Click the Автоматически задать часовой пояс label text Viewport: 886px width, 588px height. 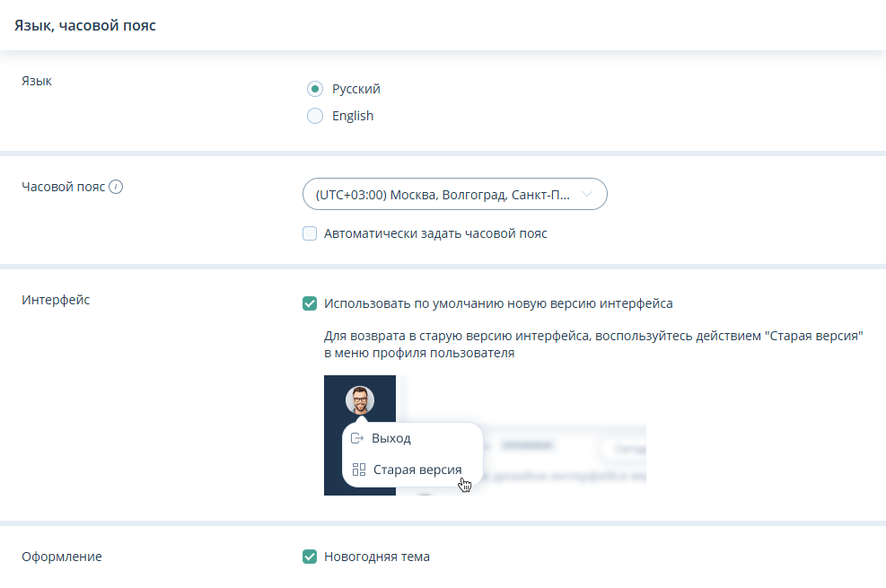[x=435, y=233]
